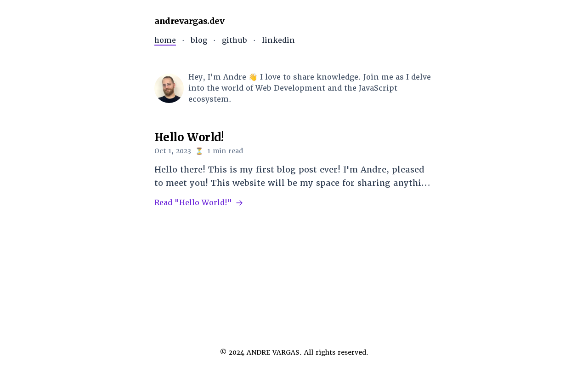Click "All rights reserved." footer text
Screen dimensions: 588x368
pos(336,352)
